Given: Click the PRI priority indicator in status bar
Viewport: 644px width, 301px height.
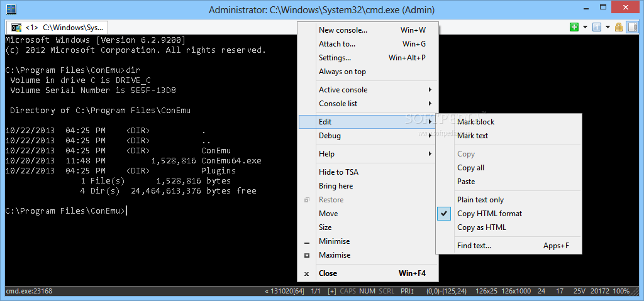Looking at the screenshot, I should point(408,291).
